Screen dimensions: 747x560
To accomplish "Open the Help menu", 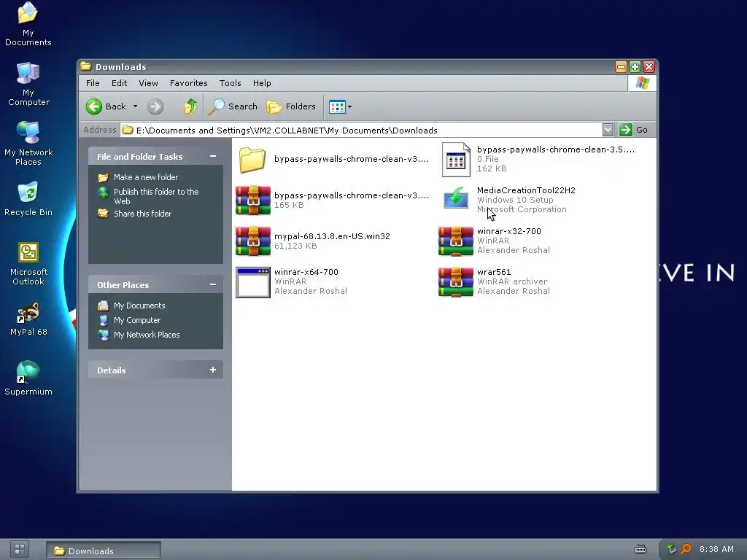I will coord(262,83).
